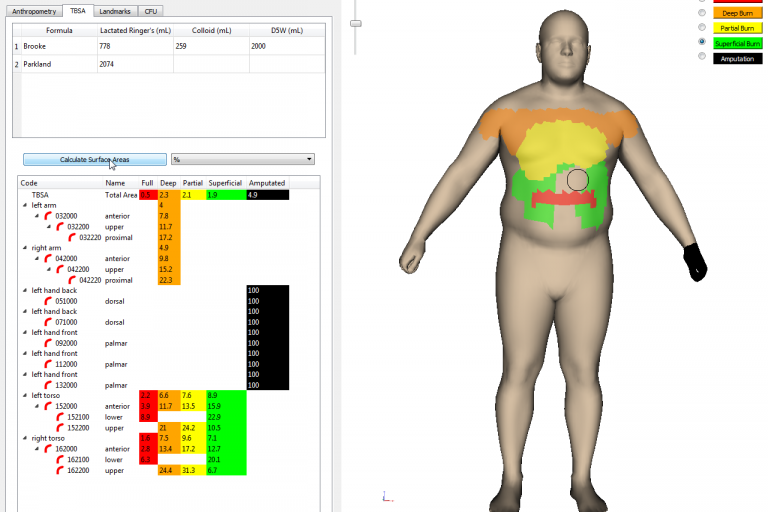Select the Deep Burn radio button
This screenshot has width=768, height=512.
coord(702,12)
